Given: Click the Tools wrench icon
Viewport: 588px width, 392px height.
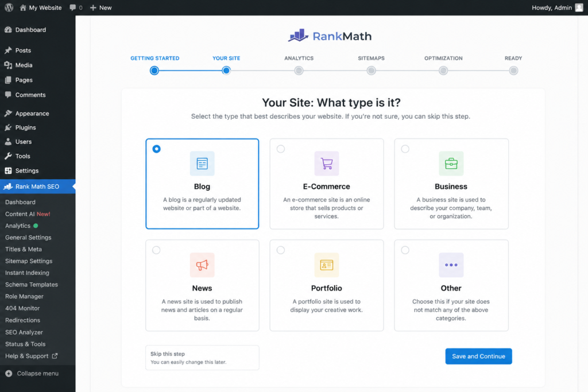Looking at the screenshot, I should [8, 156].
